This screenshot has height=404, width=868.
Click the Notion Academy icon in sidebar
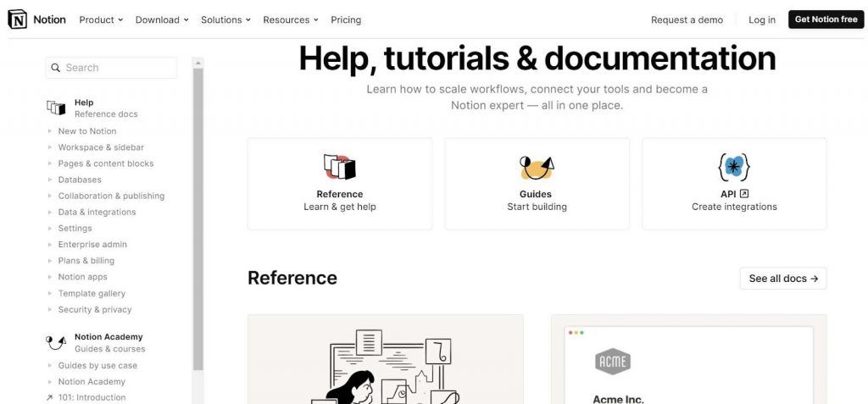pyautogui.click(x=56, y=342)
